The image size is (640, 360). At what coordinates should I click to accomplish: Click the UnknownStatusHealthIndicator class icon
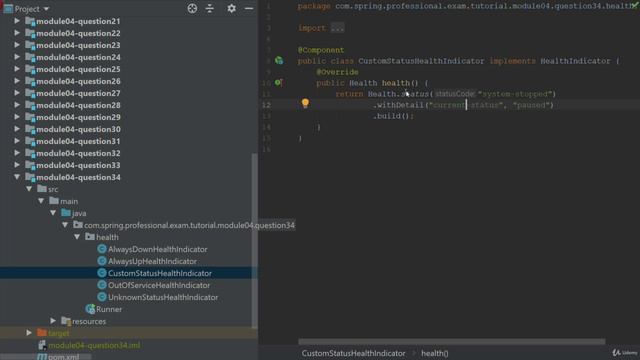pos(102,297)
